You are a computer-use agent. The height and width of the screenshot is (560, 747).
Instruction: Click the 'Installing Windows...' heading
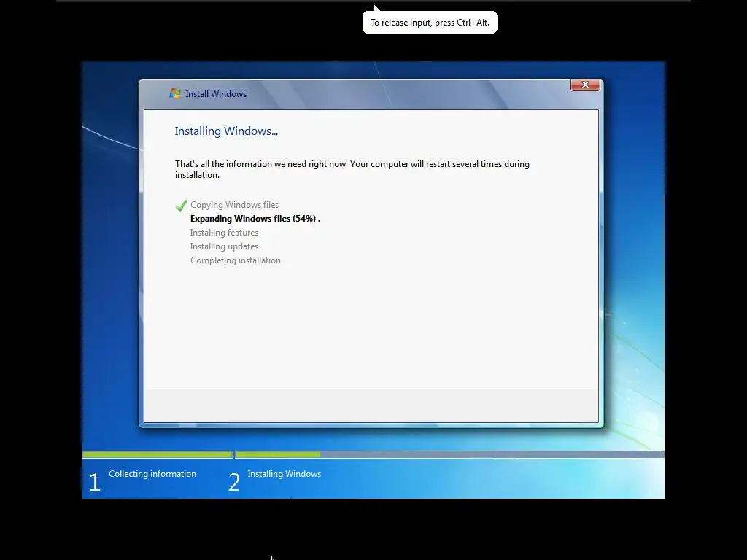(x=226, y=131)
